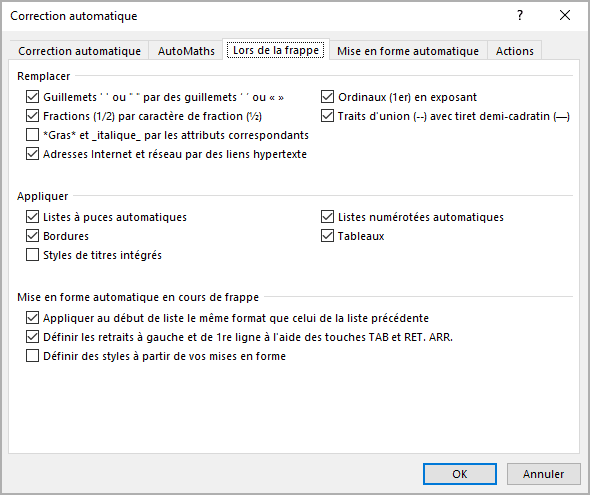Click the help question mark icon
590x495 pixels.
pyautogui.click(x=520, y=15)
